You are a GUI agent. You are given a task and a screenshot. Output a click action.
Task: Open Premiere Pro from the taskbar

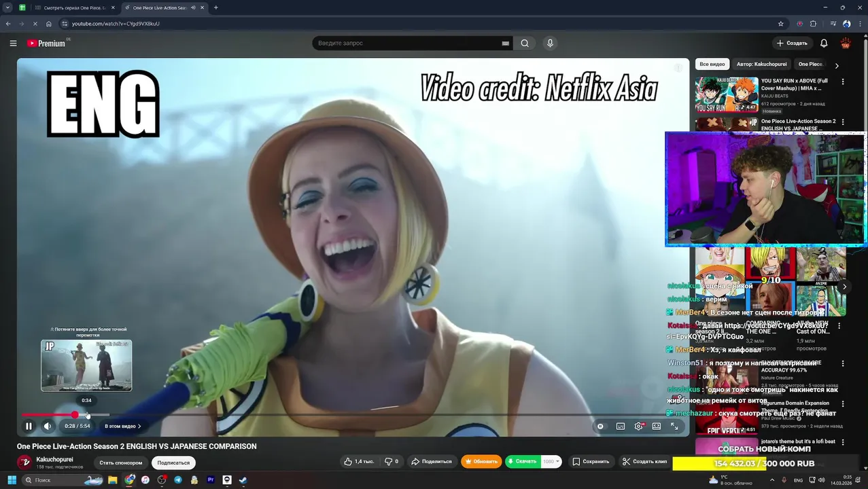point(211,480)
